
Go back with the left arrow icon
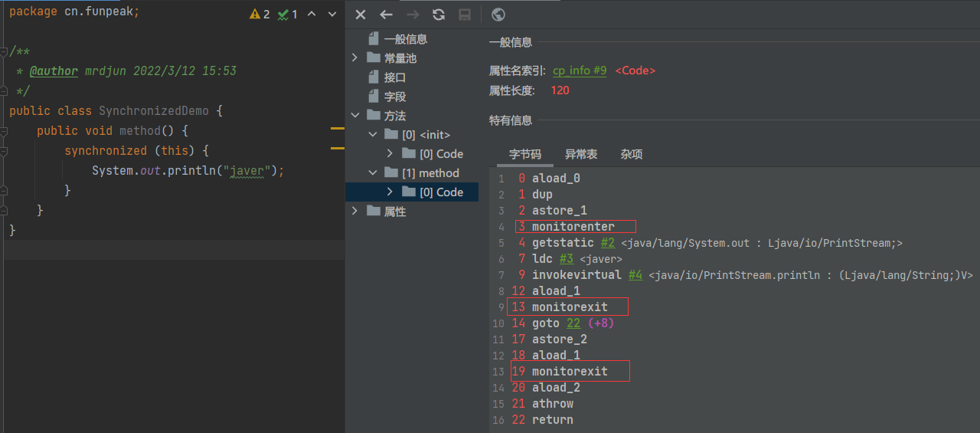pos(387,15)
